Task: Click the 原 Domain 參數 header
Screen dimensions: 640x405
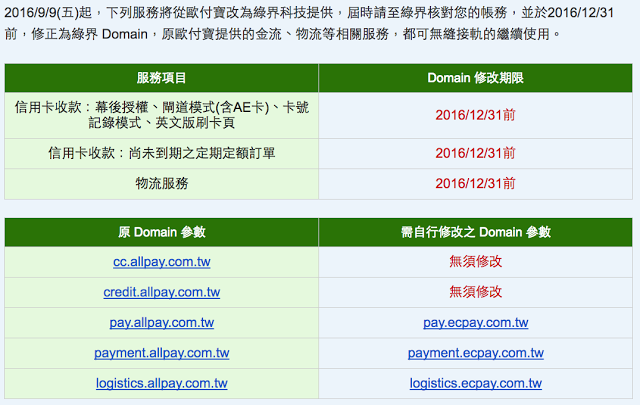Action: 162,232
